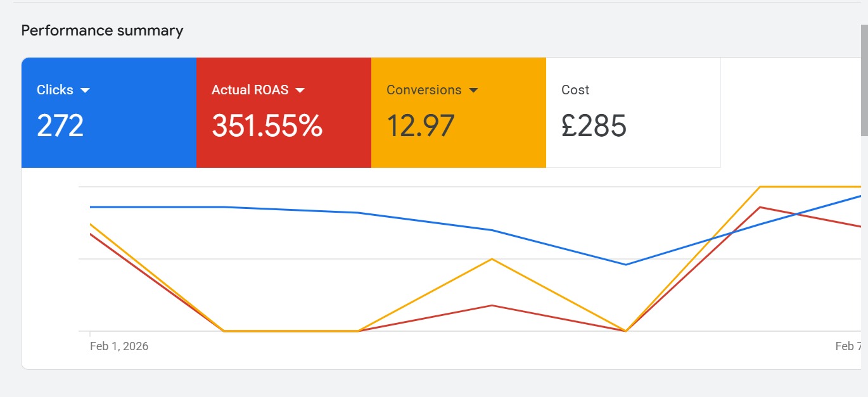Click the Performance summary heading
The image size is (868, 397).
click(x=102, y=30)
